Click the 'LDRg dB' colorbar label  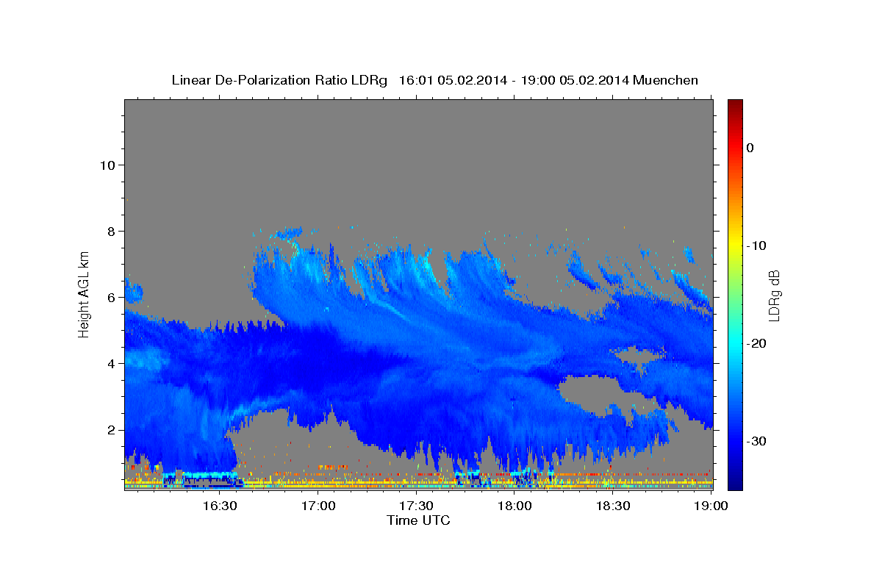click(773, 295)
